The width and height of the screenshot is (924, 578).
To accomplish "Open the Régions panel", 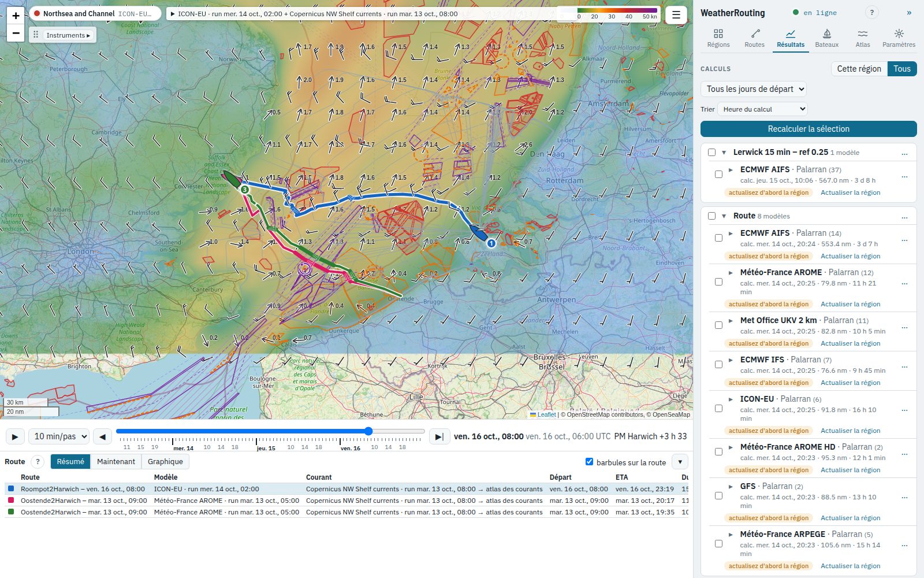I will pos(718,39).
